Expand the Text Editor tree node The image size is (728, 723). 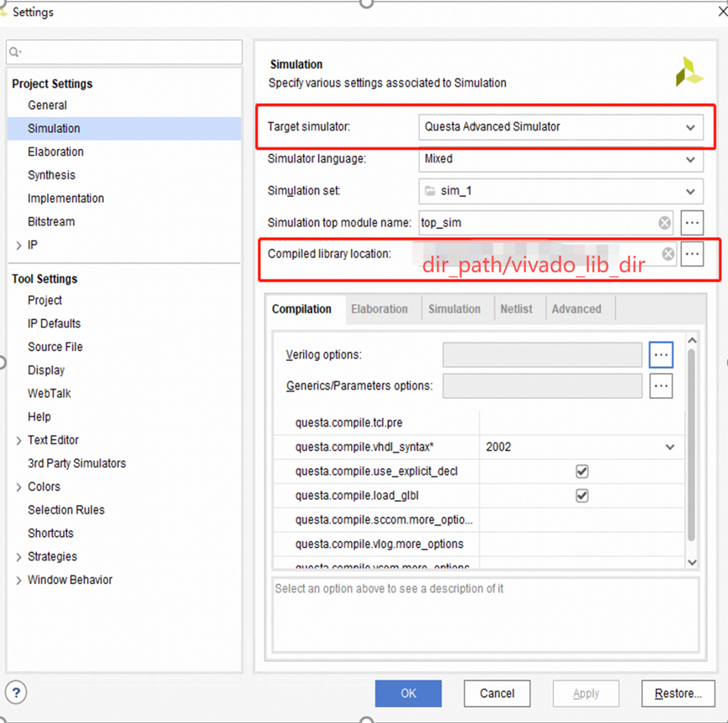(x=19, y=440)
